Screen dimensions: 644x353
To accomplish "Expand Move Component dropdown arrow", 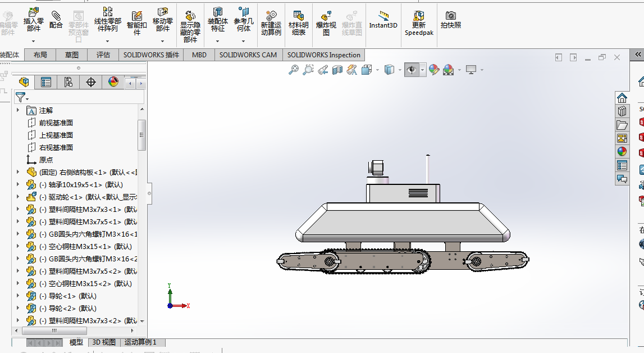I will click(x=163, y=41).
